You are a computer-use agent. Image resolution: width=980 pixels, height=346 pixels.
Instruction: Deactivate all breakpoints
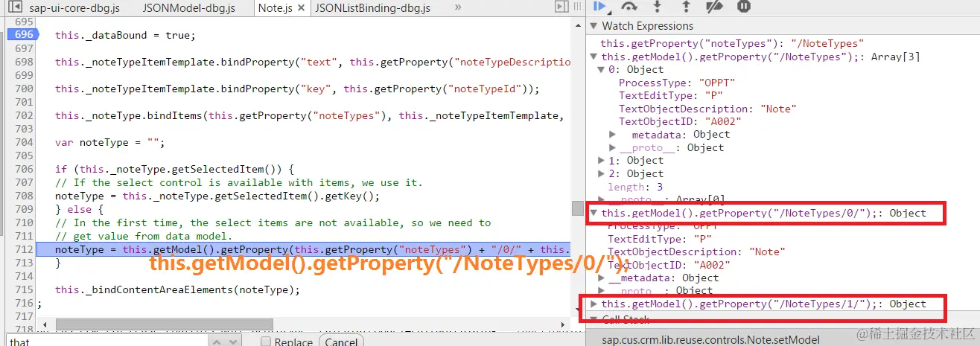(714, 7)
